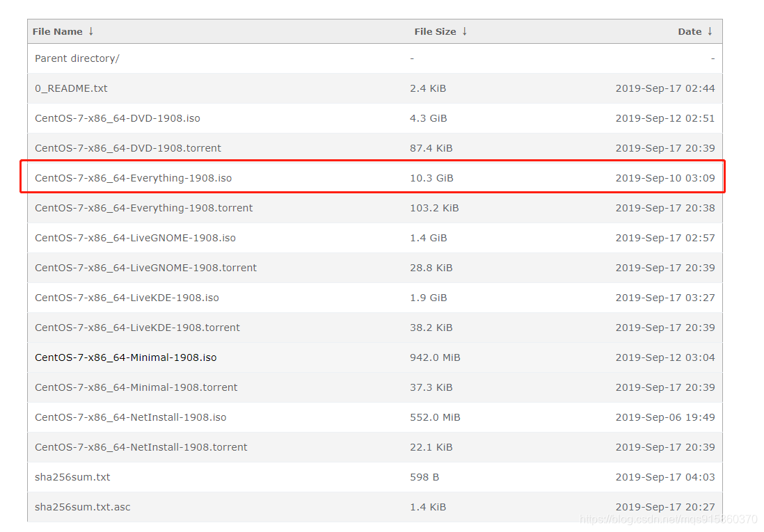Select the 1.9 GiB size value
The image size is (764, 532).
click(x=429, y=298)
